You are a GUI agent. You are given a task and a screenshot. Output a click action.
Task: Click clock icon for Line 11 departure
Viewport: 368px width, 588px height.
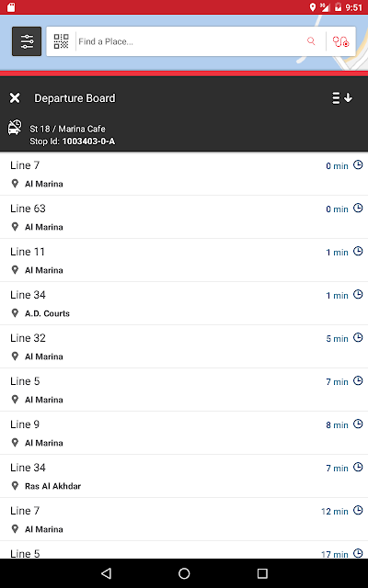[358, 251]
